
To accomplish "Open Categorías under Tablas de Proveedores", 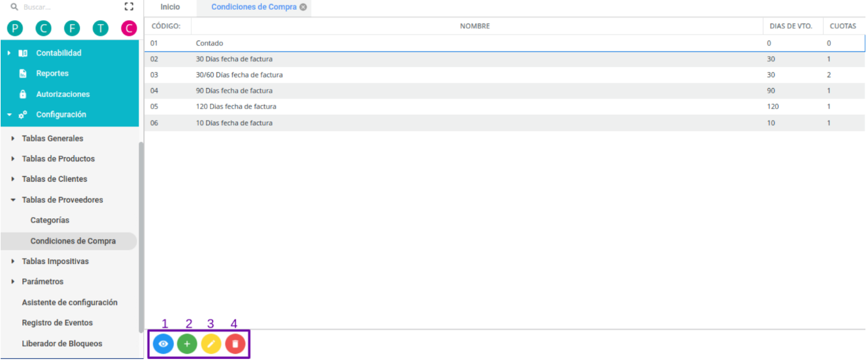I will [x=50, y=220].
